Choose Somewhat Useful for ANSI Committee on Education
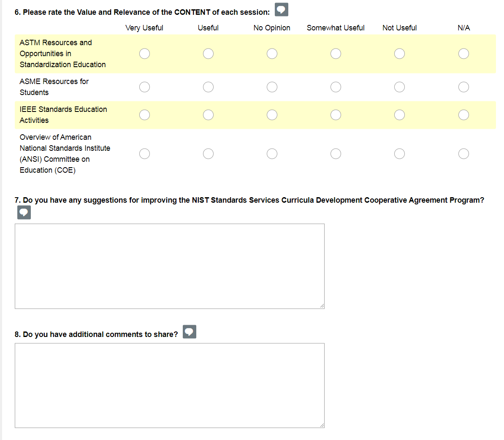504x440 pixels. tap(336, 154)
